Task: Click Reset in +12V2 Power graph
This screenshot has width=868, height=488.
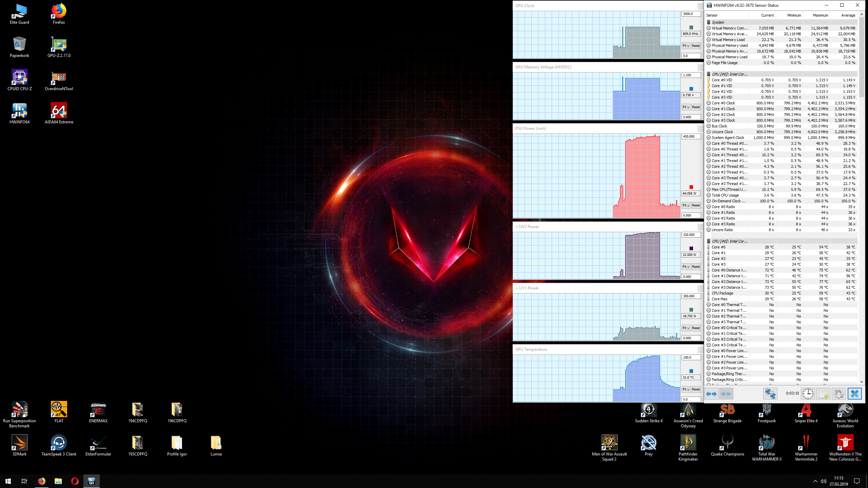Action: tap(696, 267)
